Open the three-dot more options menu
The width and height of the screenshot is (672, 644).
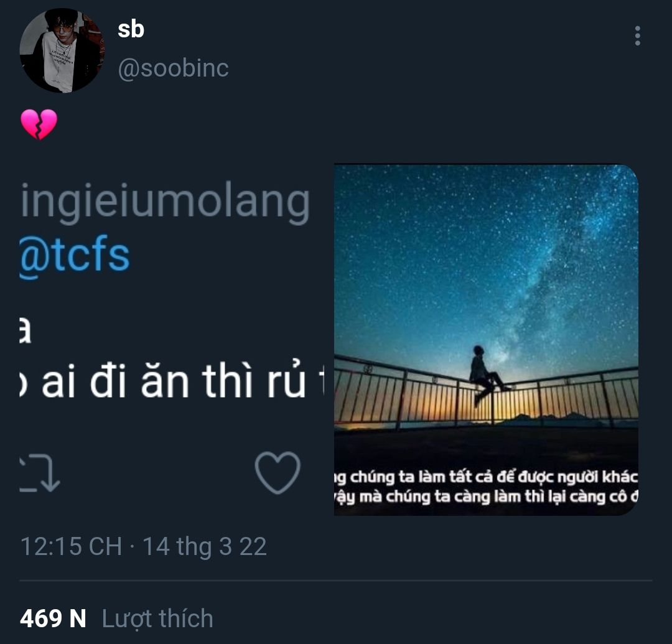tap(637, 35)
